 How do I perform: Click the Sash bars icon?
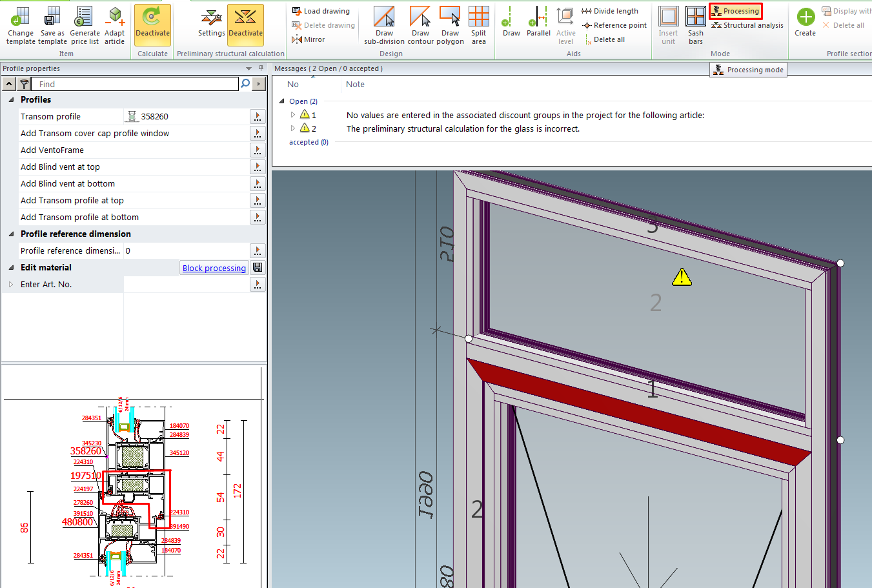pyautogui.click(x=695, y=17)
